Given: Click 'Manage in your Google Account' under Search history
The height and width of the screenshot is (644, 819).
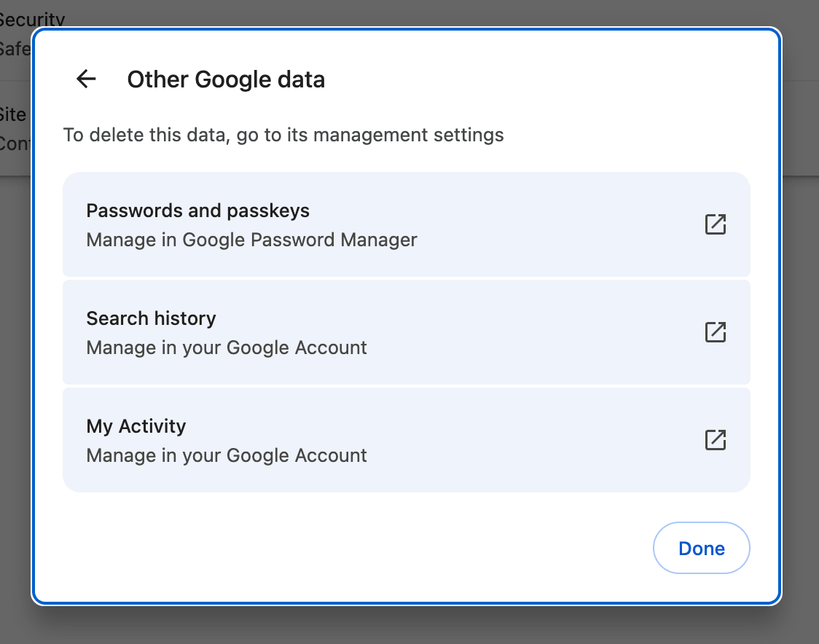Looking at the screenshot, I should [x=227, y=347].
